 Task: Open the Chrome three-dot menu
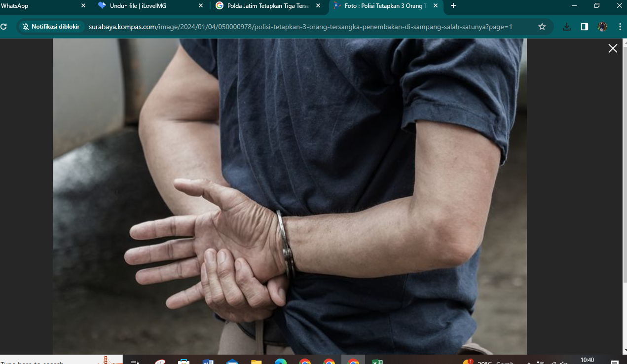(x=620, y=27)
